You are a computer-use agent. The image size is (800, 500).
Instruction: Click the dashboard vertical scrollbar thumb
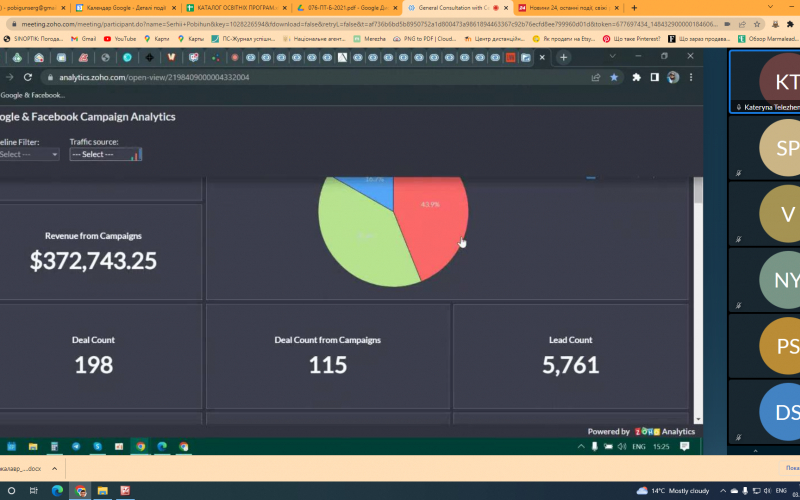pyautogui.click(x=698, y=191)
